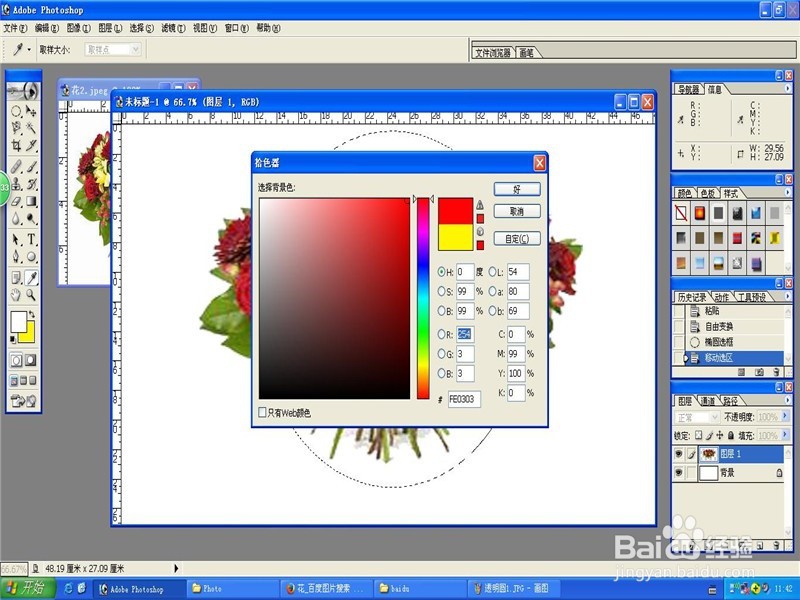
Task: Select the Gradient tool
Action: (31, 202)
